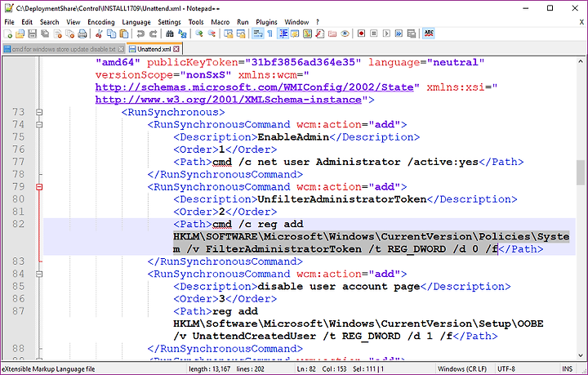The height and width of the screenshot is (375, 588).
Task: Open the Document Map toolbar icon
Action: 307,34
